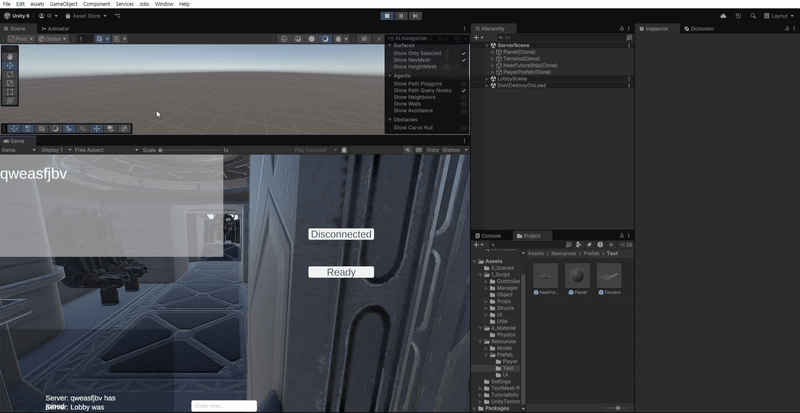The width and height of the screenshot is (800, 413).
Task: Open the Asset Store dropdown
Action: (x=86, y=16)
